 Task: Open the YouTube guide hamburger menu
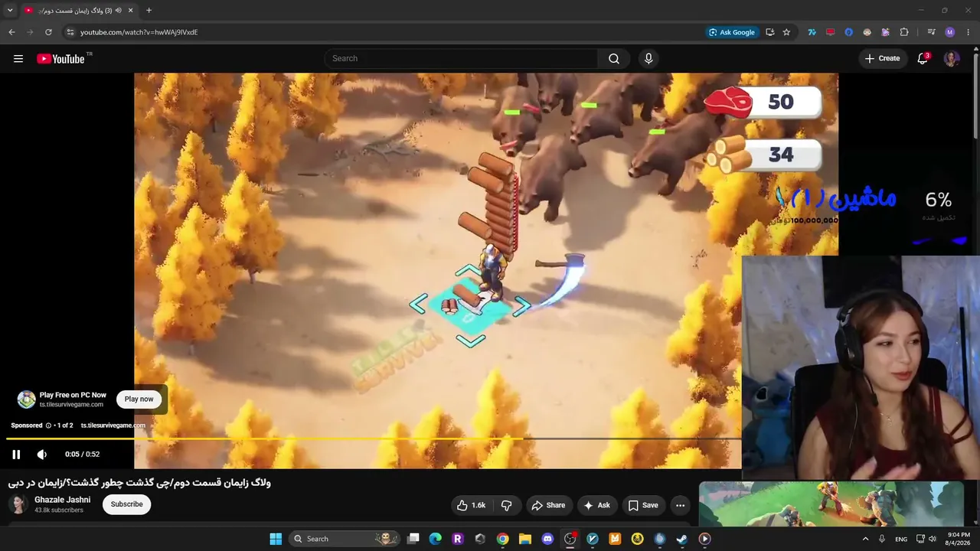tap(18, 59)
